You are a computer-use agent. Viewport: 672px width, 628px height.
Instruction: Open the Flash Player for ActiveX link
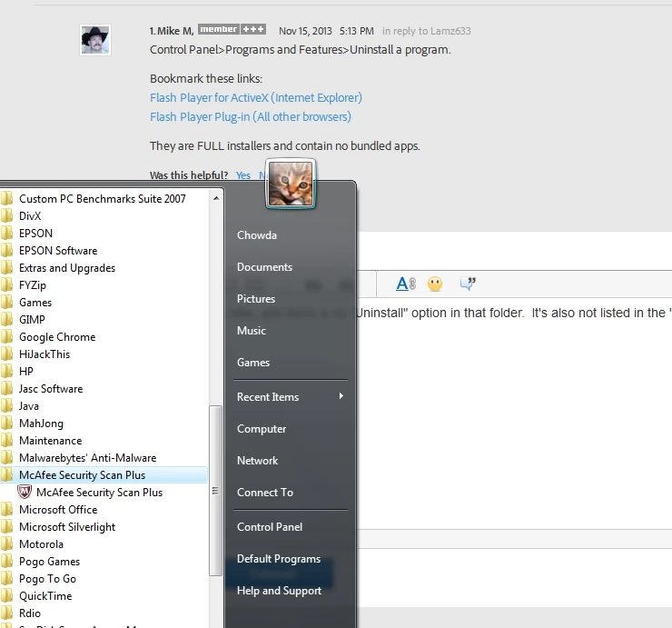(256, 98)
